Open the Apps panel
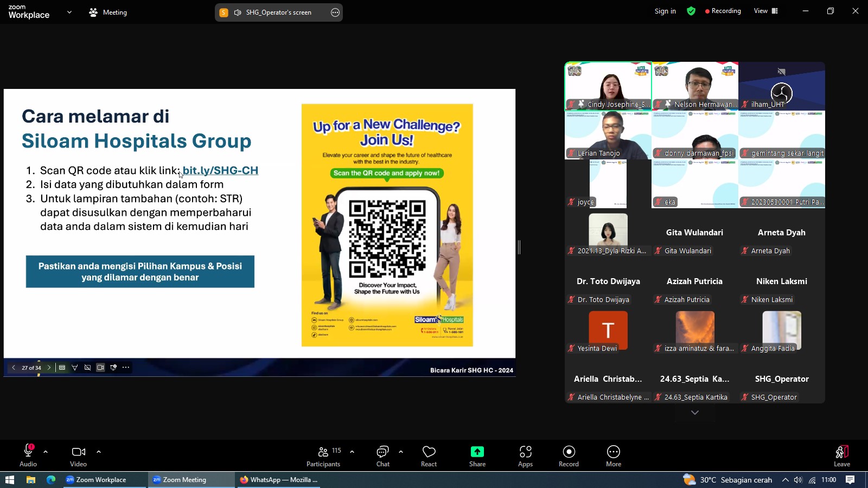 [525, 456]
